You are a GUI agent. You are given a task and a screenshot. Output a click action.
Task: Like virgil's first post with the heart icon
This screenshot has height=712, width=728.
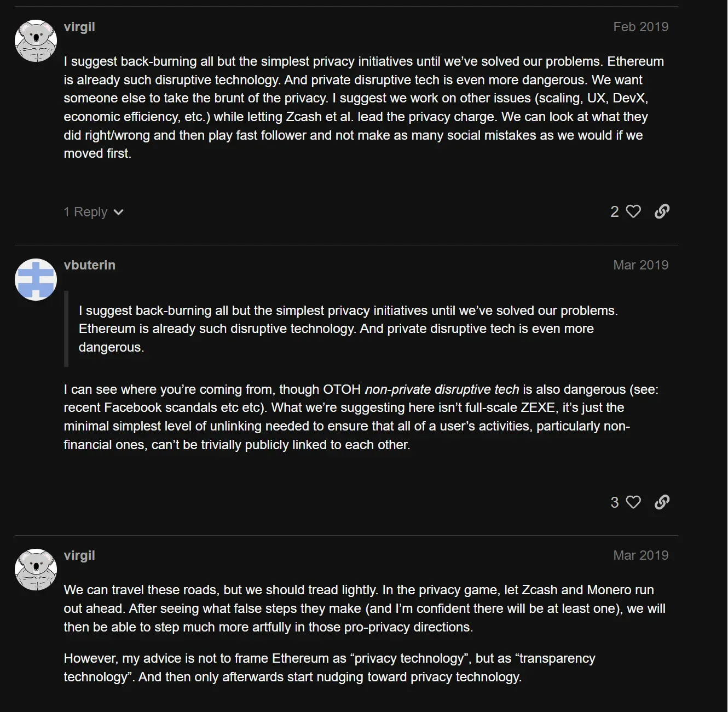click(634, 211)
